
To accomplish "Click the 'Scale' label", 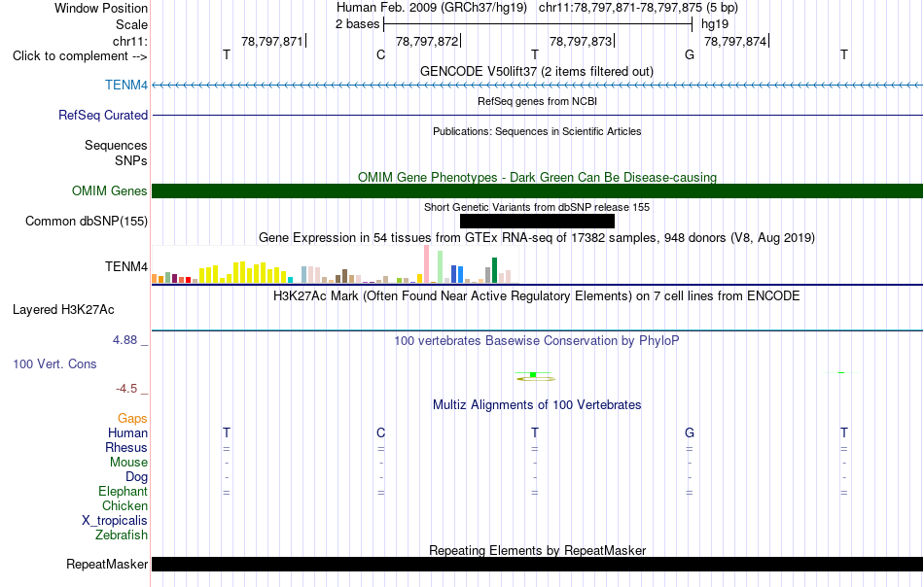I will pyautogui.click(x=131, y=24).
